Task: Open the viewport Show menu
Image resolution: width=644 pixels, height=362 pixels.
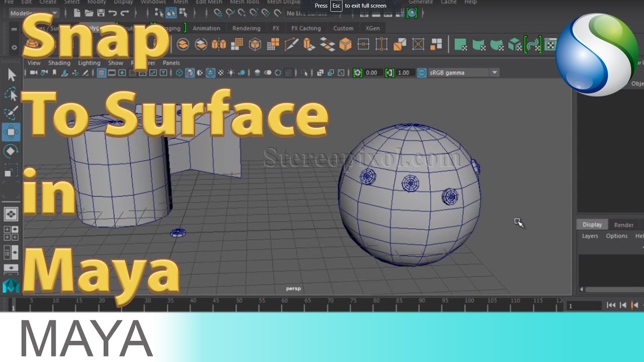Action: (x=116, y=63)
